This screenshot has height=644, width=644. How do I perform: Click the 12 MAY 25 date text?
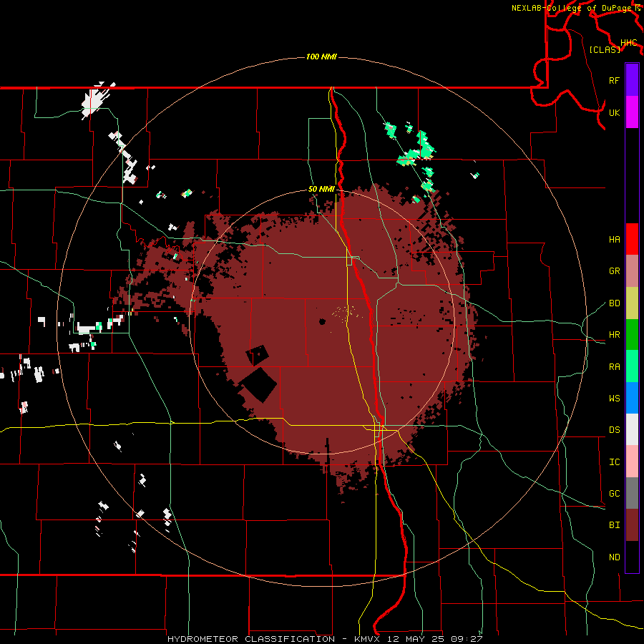click(416, 639)
